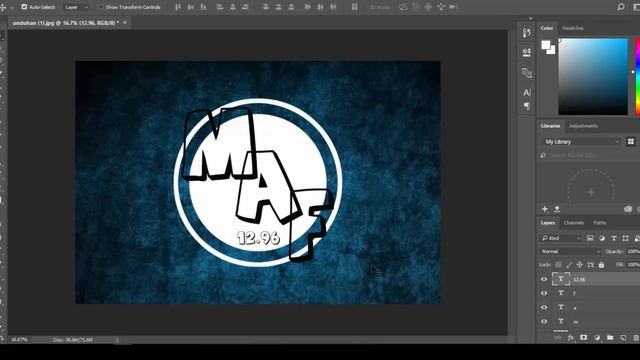The width and height of the screenshot is (640, 360).
Task: Filter layers by shape layer icon
Action: [x=625, y=238]
